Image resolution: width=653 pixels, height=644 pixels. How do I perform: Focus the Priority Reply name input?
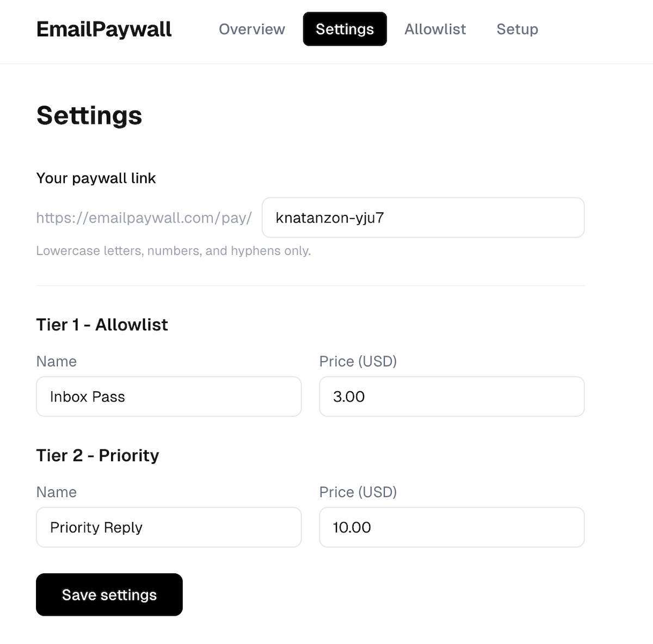pyautogui.click(x=169, y=527)
